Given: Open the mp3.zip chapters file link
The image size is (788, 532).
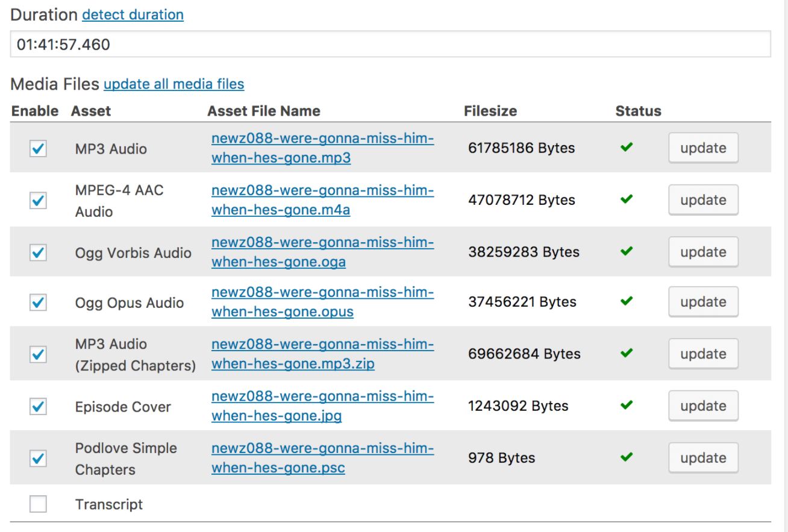Looking at the screenshot, I should click(322, 354).
